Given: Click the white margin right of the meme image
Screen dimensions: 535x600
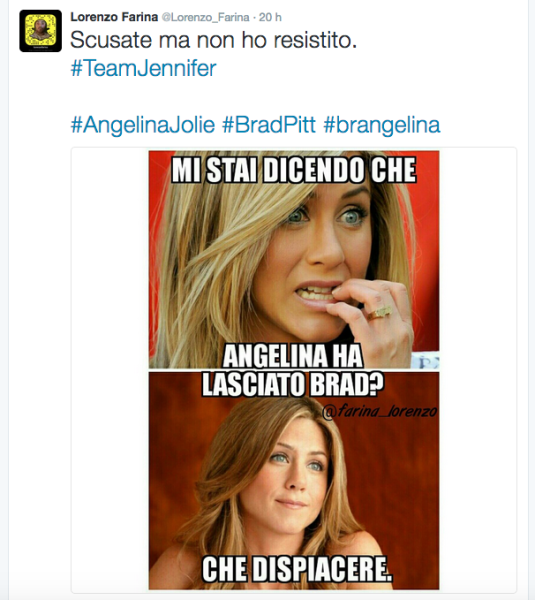Looking at the screenshot, I should [478, 370].
